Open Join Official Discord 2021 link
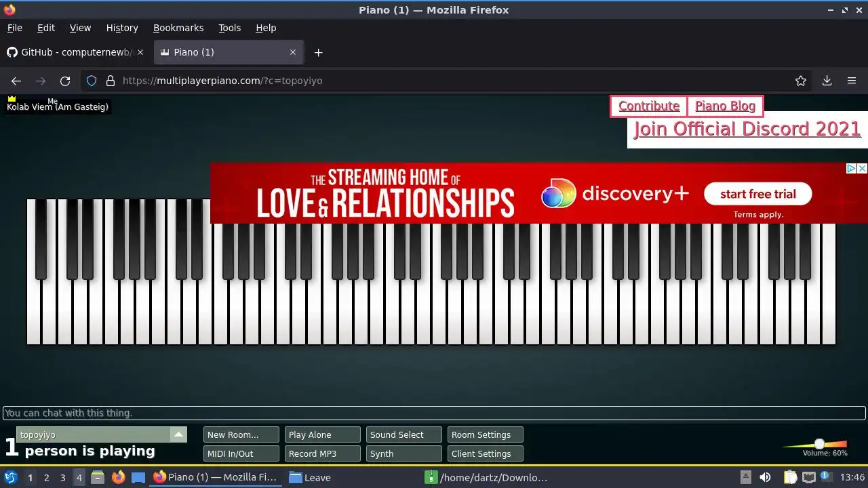The height and width of the screenshot is (488, 868). coord(747,129)
